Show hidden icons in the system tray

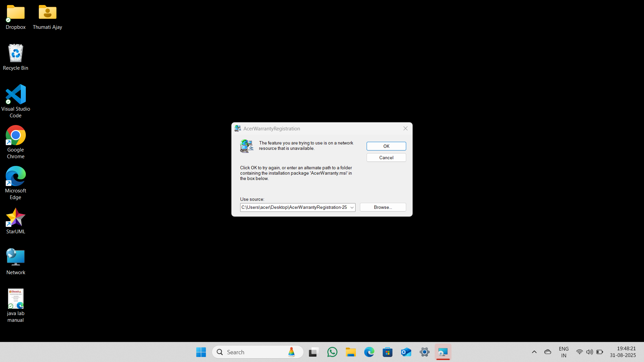coord(534,352)
